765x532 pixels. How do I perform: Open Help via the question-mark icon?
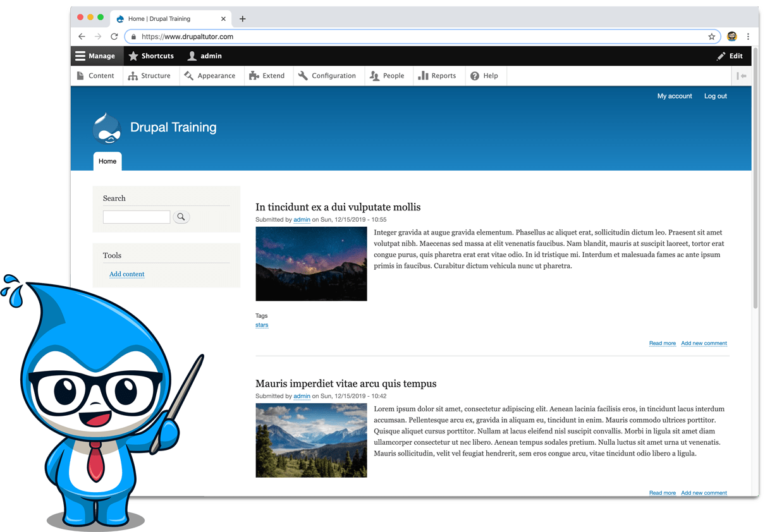click(x=474, y=75)
